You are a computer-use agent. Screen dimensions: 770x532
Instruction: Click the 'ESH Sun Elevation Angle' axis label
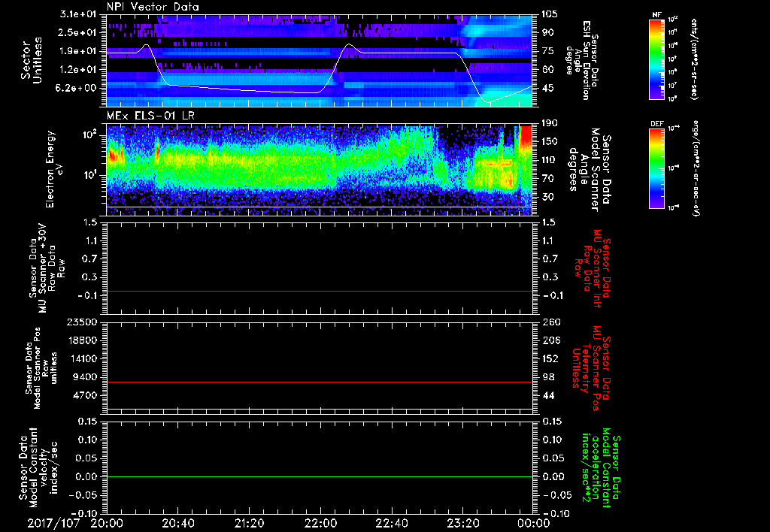tap(584, 59)
